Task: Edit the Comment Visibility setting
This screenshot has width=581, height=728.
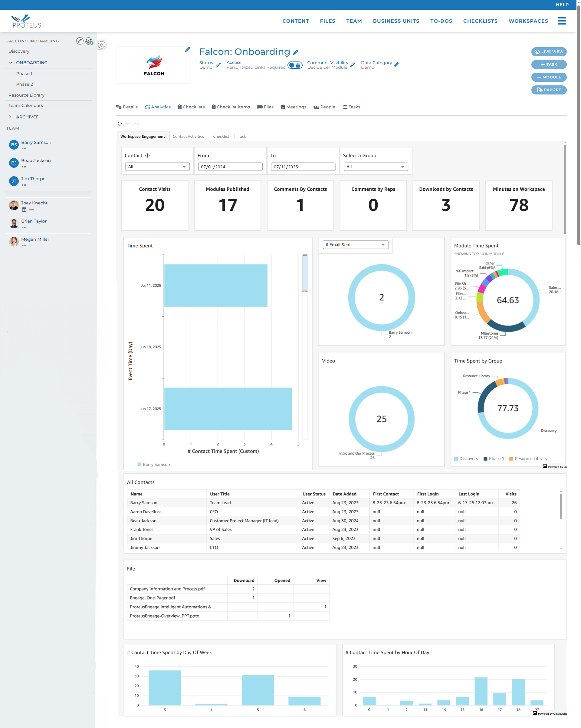Action: (x=353, y=65)
